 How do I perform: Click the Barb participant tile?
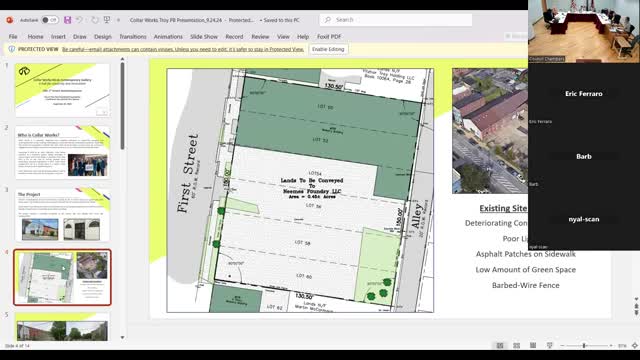point(584,156)
